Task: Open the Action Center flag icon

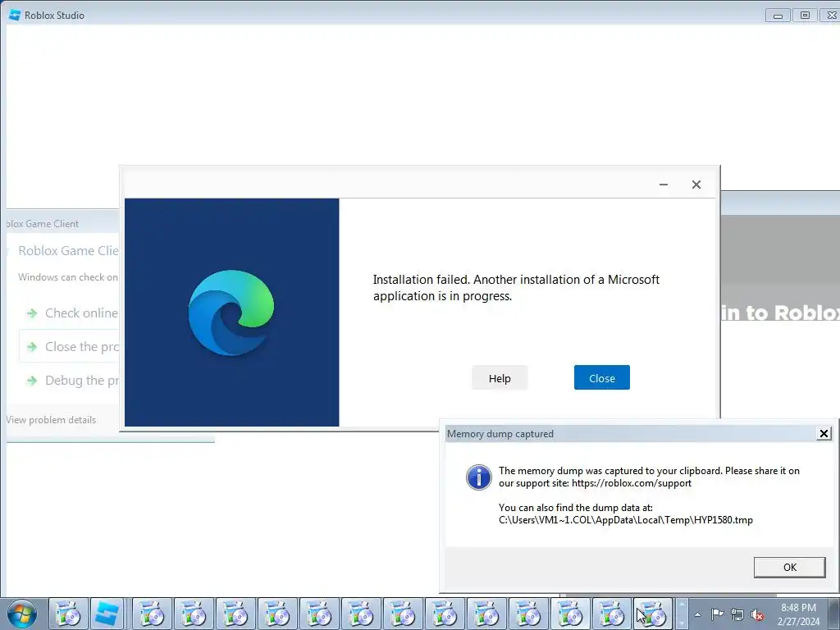Action: (717, 614)
